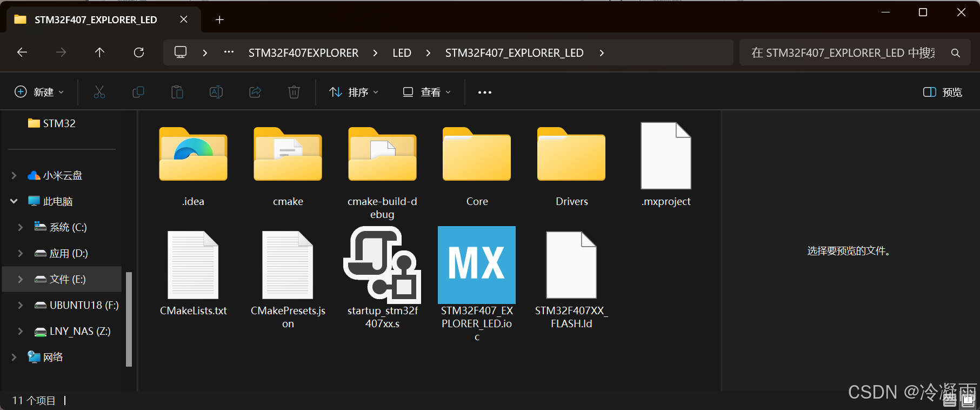Viewport: 980px width, 410px height.
Task: Expand the 文件 (E:) drive node
Action: tap(21, 279)
